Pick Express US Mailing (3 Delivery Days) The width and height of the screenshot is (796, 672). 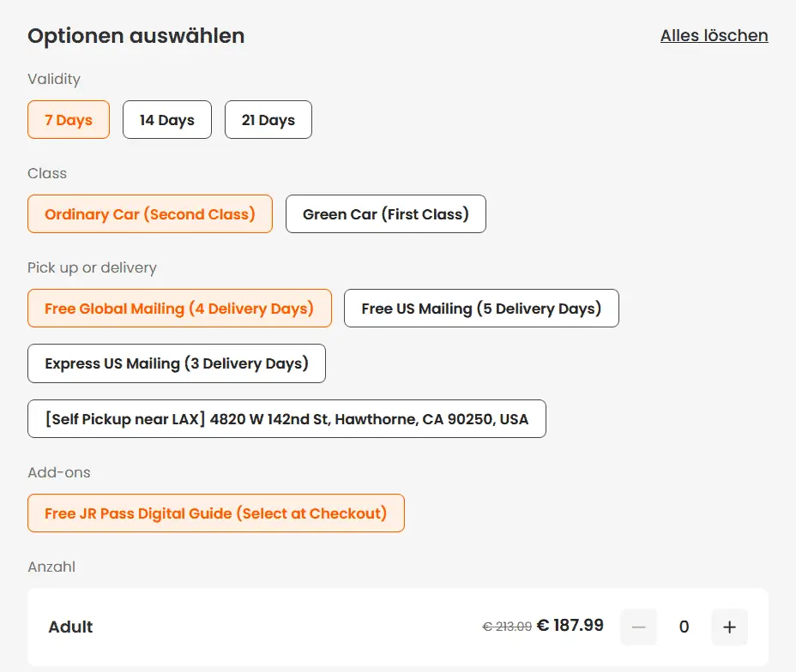pyautogui.click(x=177, y=363)
